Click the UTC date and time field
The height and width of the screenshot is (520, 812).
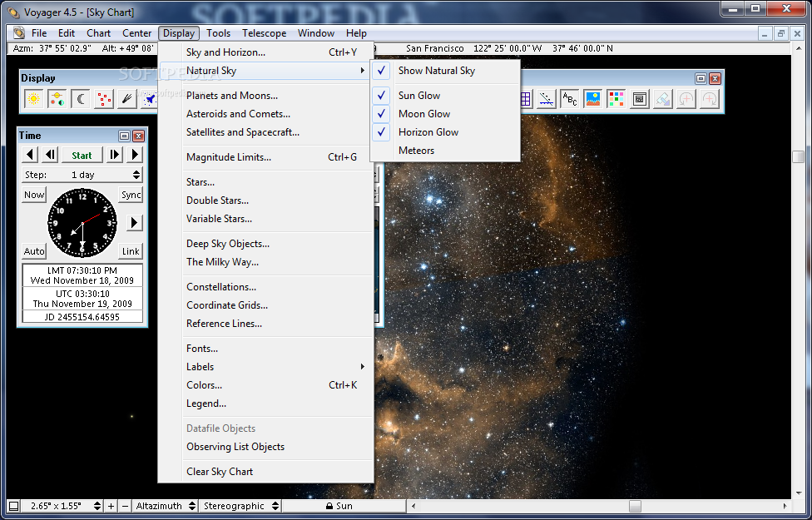coord(82,299)
